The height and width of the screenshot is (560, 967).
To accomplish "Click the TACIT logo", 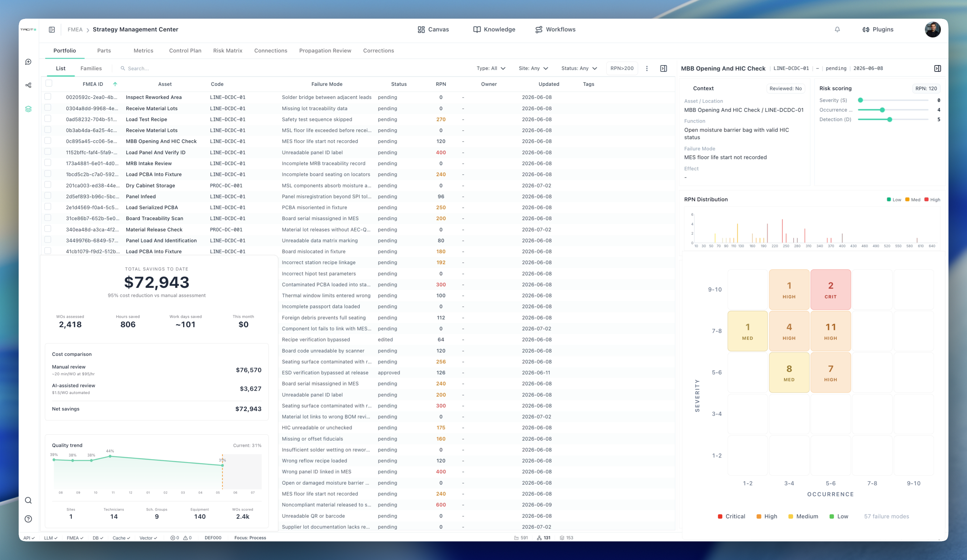I will (29, 30).
